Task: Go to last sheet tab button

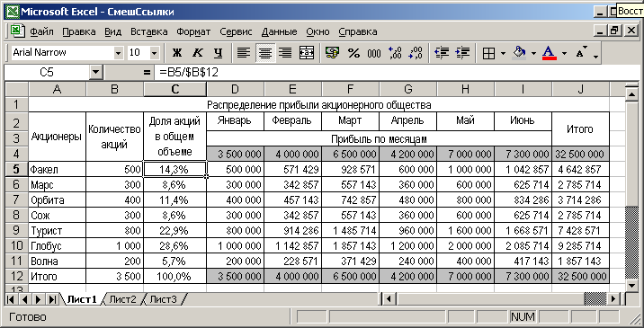Action: (x=52, y=299)
